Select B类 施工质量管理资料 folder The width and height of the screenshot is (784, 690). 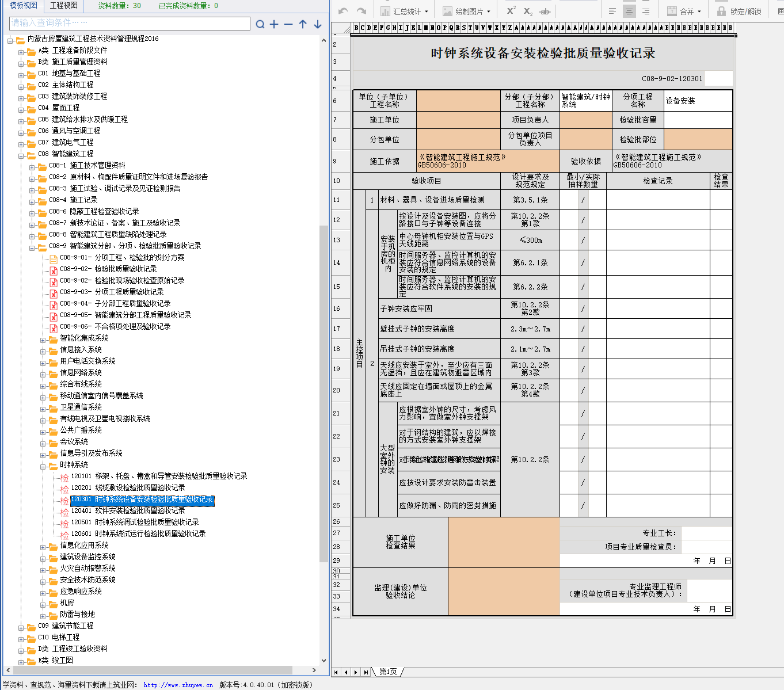point(73,62)
